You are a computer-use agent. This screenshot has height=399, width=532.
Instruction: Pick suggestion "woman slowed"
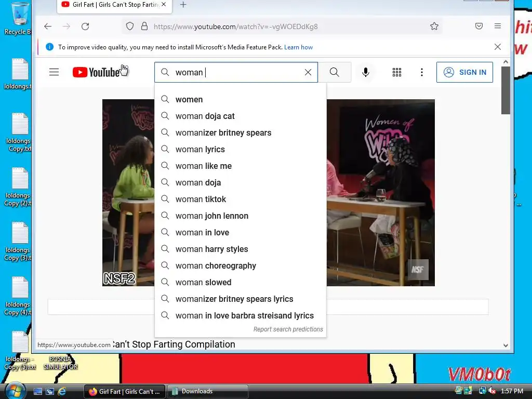click(240, 282)
